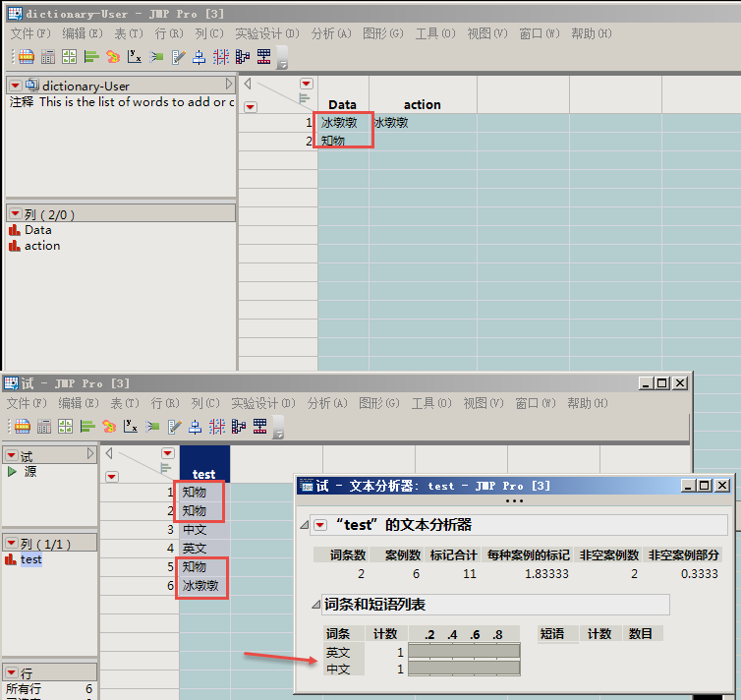
Task: Click the blue box-plot icon in 试 window toolbar
Action: point(196,427)
